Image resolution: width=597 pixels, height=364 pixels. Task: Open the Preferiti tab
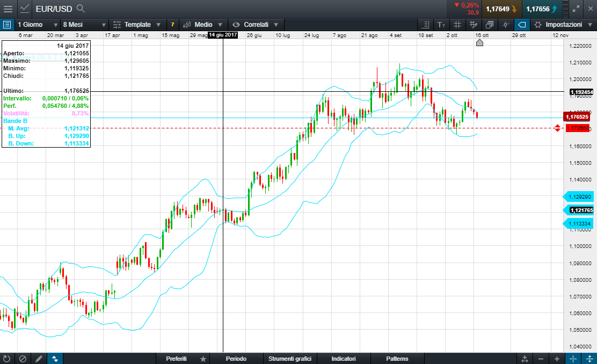coord(176,359)
